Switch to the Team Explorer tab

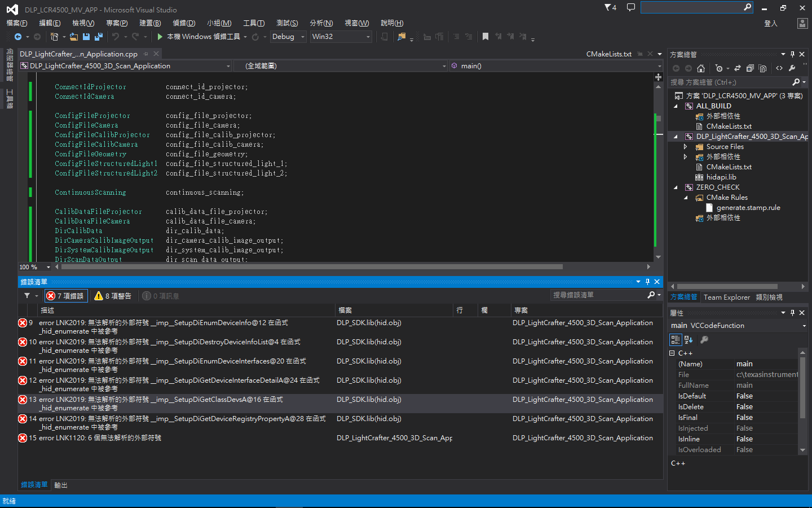(x=726, y=297)
